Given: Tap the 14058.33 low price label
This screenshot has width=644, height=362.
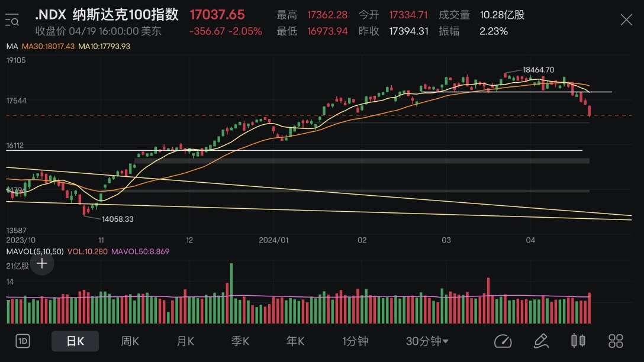Looking at the screenshot, I should point(117,219).
